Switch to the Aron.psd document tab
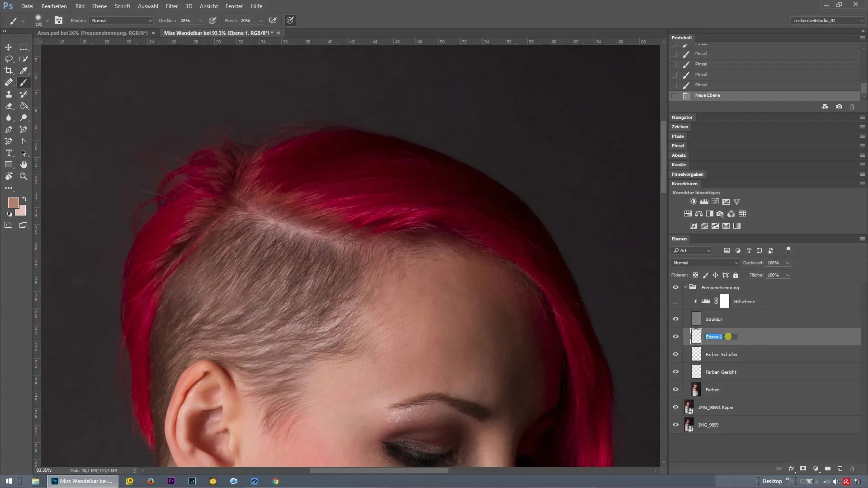868x488 pixels. click(93, 33)
